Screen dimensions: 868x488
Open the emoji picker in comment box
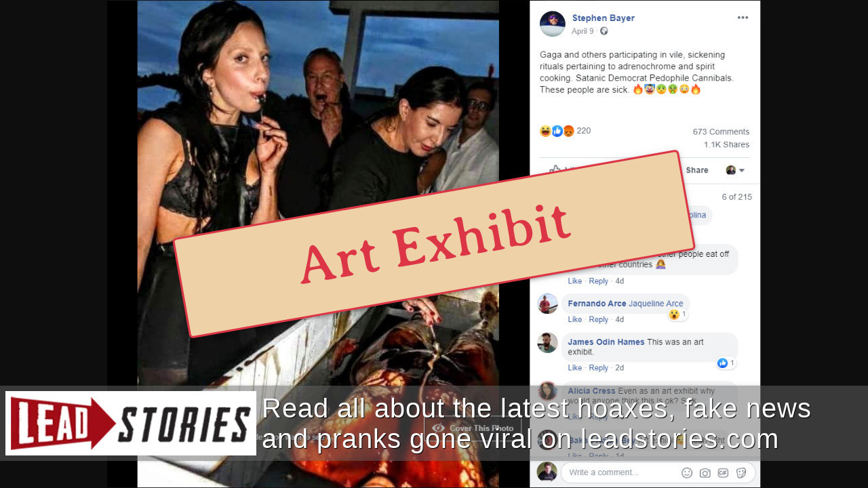click(x=687, y=472)
